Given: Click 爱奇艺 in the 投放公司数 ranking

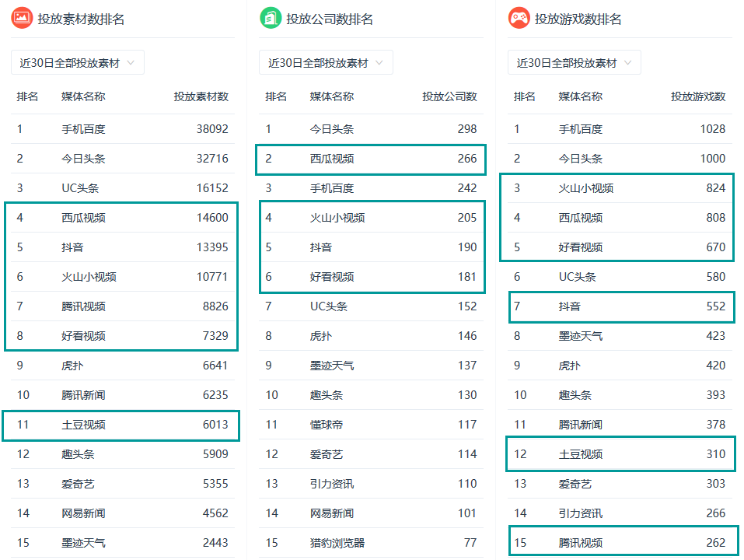Looking at the screenshot, I should point(327,455).
